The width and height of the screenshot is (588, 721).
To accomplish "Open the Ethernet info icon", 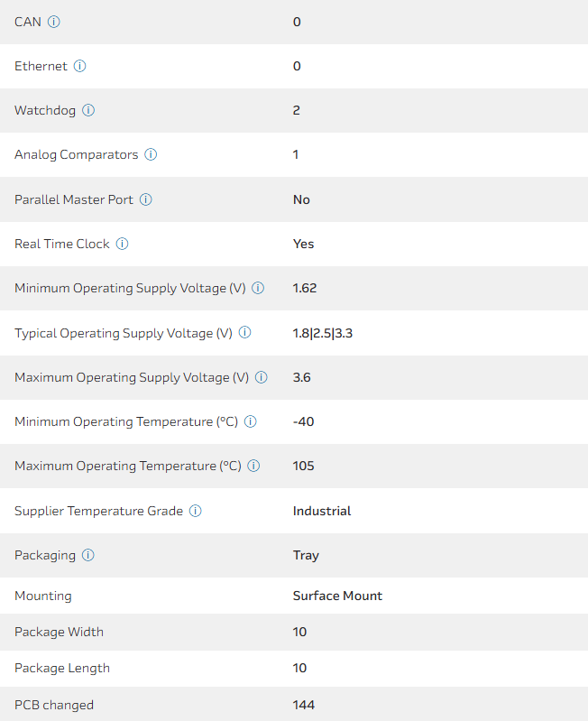I will [79, 66].
